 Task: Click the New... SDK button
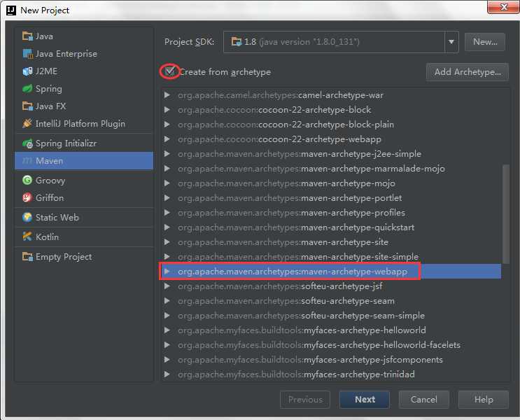tap(485, 42)
